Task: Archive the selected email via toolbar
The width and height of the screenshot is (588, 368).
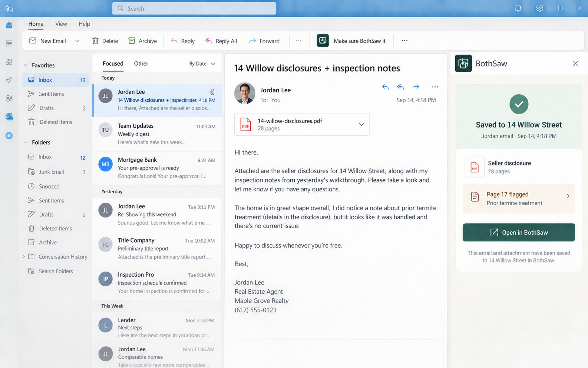Action: click(x=143, y=41)
